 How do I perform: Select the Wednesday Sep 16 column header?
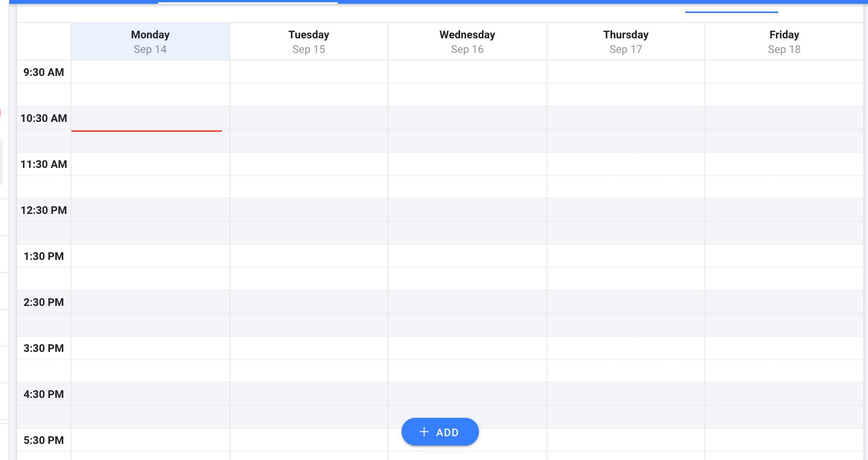coord(467,41)
